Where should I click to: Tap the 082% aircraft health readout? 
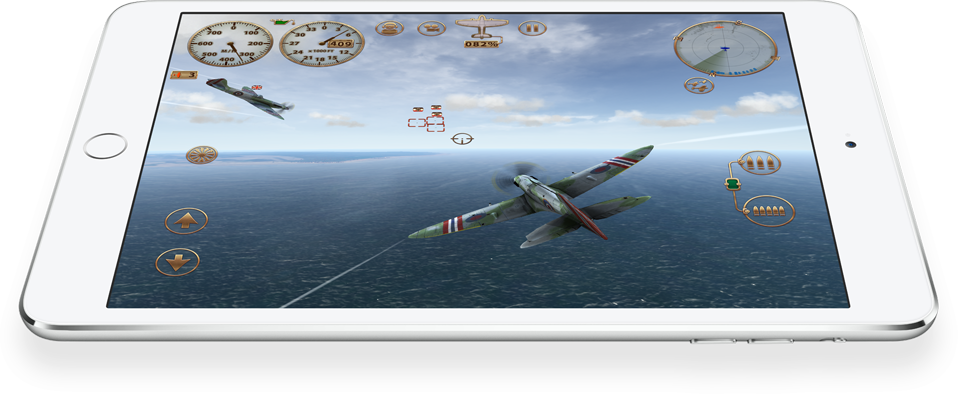(482, 44)
